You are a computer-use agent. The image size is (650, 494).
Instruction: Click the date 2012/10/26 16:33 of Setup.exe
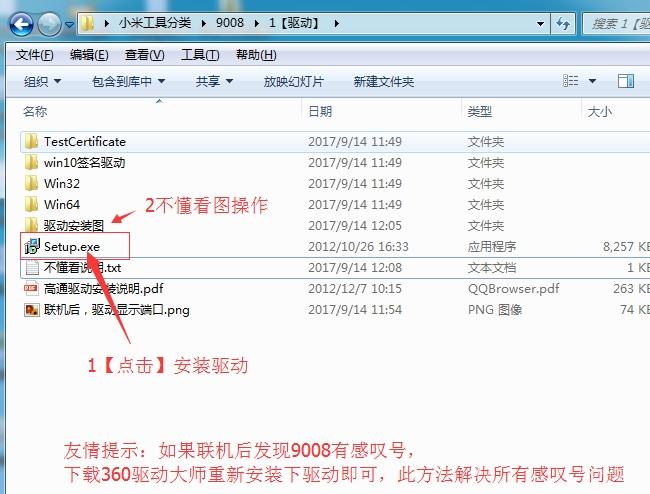358,247
